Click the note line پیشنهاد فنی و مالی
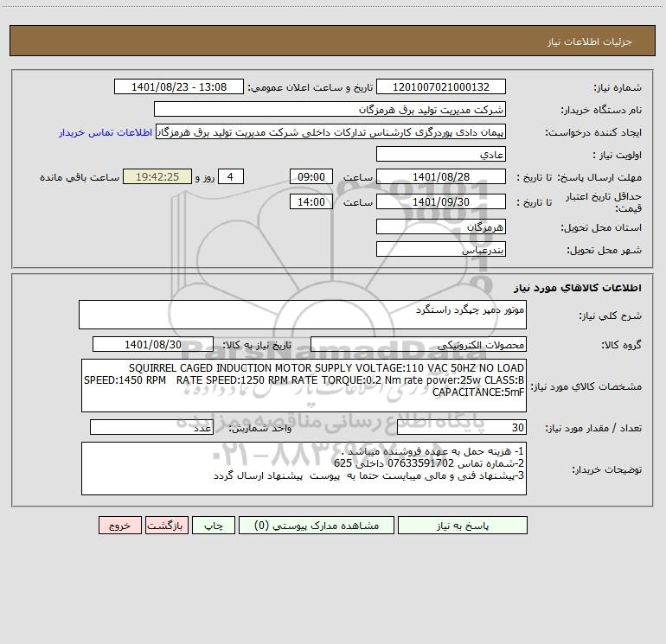This screenshot has height=644, width=666. pyautogui.click(x=368, y=475)
